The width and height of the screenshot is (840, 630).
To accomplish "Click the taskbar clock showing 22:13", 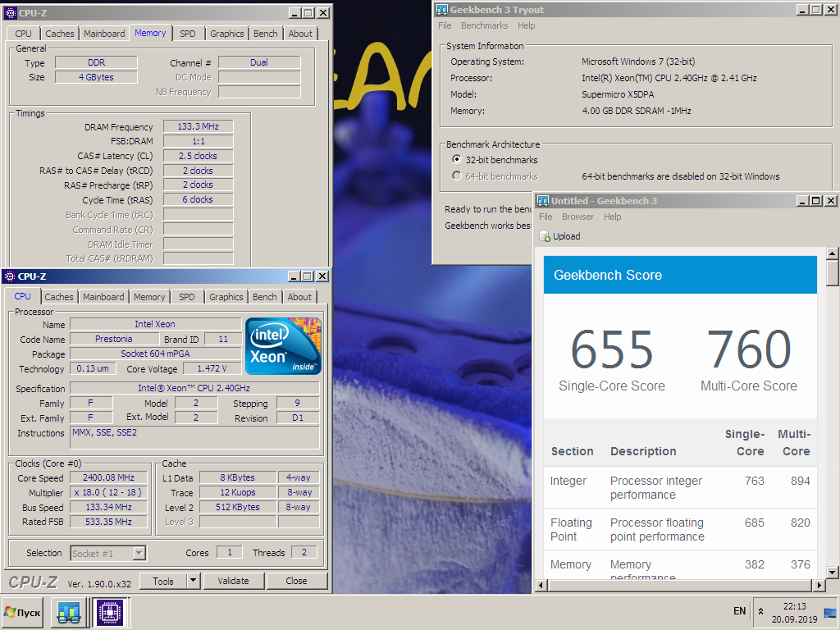I will pyautogui.click(x=794, y=606).
